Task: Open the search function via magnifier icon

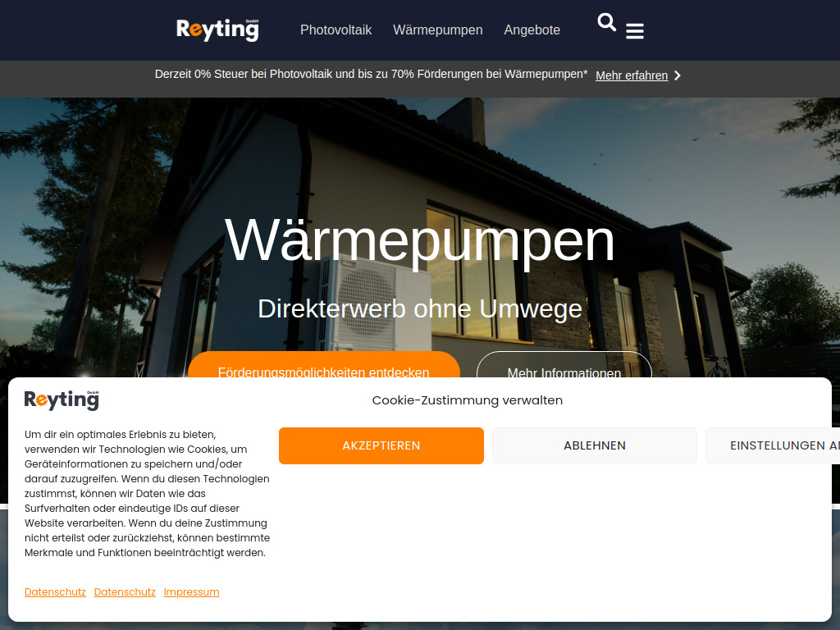Action: (x=606, y=22)
